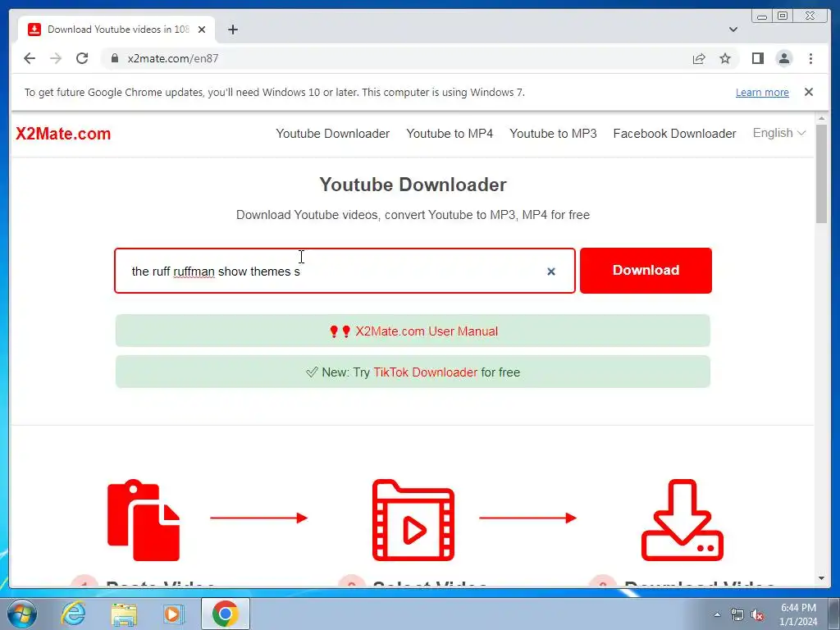Open the taskbar clock showing 6:44 PM
The width and height of the screenshot is (840, 630).
click(798, 614)
